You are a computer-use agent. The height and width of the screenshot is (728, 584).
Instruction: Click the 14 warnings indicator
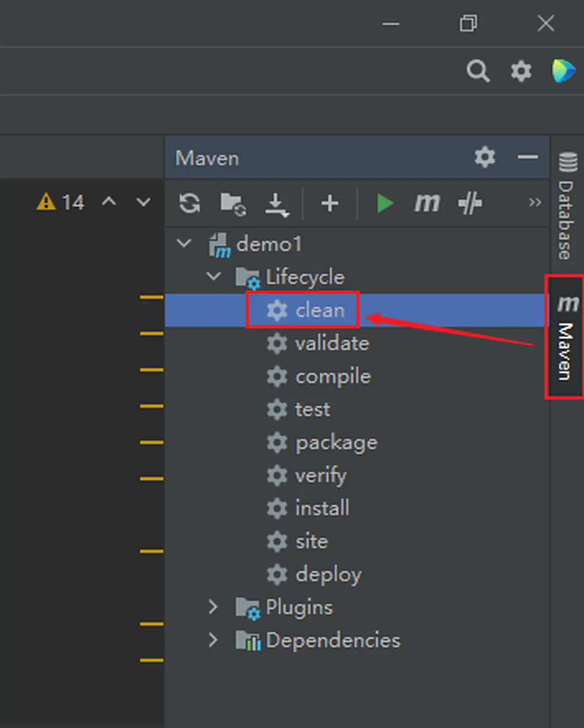60,202
